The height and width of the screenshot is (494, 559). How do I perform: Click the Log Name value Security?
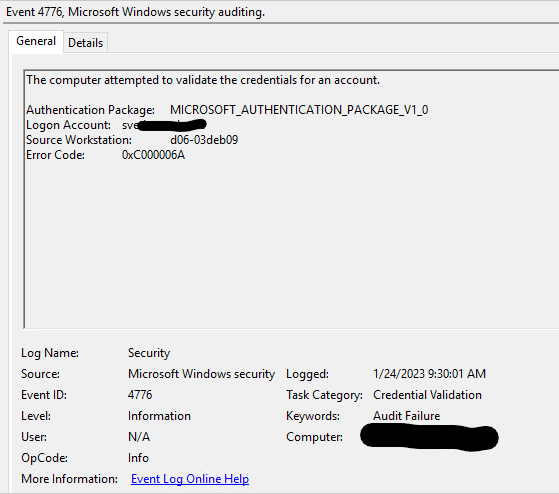pos(149,353)
